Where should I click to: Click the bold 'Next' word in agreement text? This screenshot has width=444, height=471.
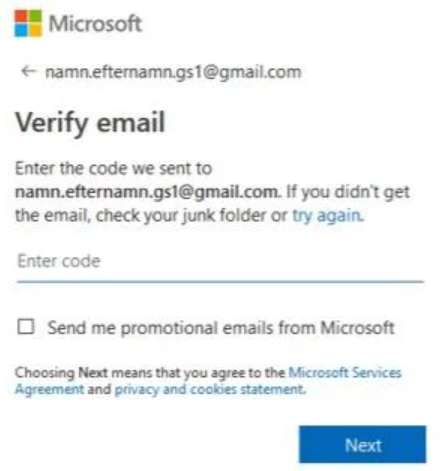93,372
